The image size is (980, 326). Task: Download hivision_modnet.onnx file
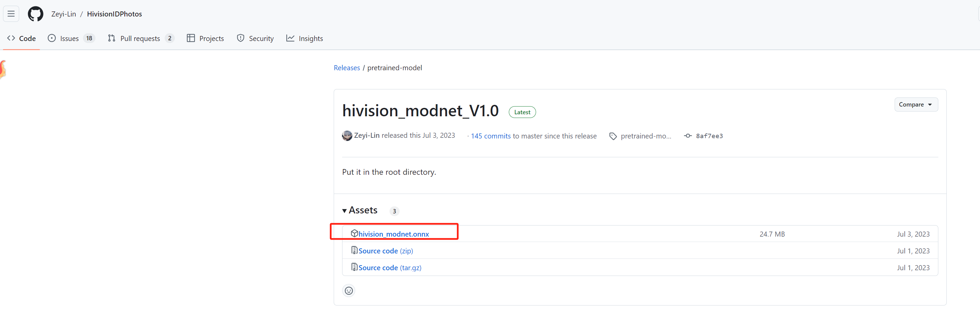point(393,234)
